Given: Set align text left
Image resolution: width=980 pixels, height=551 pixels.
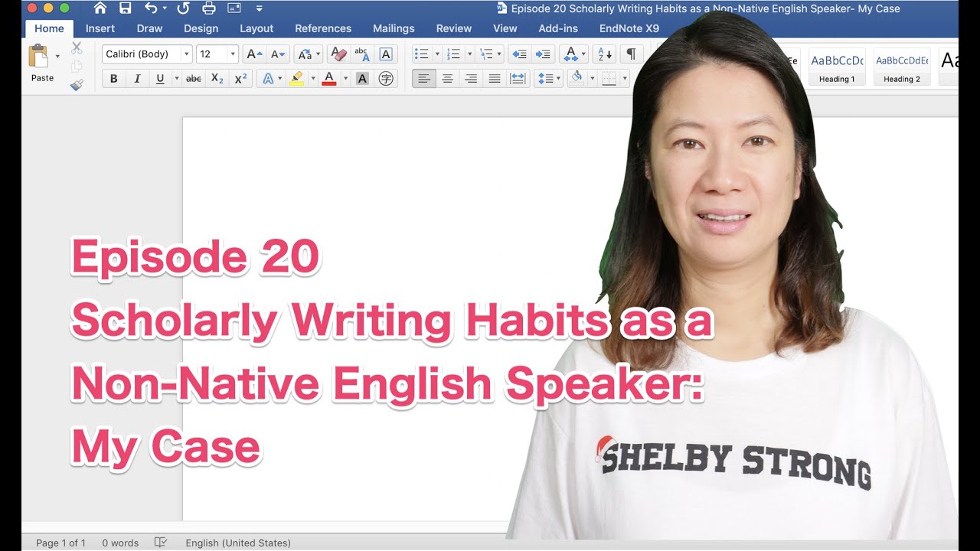Looking at the screenshot, I should point(424,78).
